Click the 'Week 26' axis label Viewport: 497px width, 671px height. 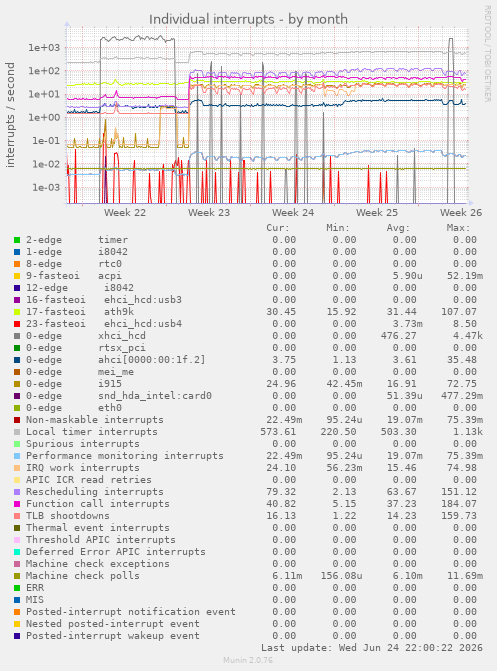pos(461,213)
